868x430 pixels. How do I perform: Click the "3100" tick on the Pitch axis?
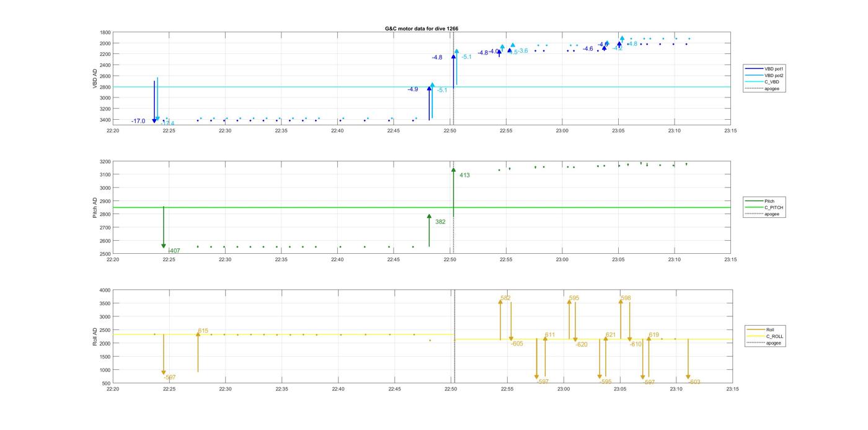[105, 175]
